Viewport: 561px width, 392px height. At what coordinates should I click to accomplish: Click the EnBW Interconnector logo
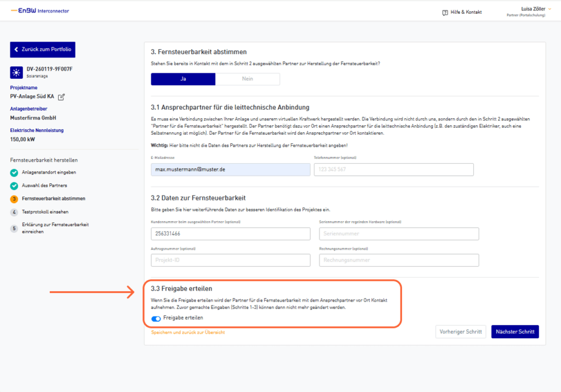pyautogui.click(x=40, y=11)
